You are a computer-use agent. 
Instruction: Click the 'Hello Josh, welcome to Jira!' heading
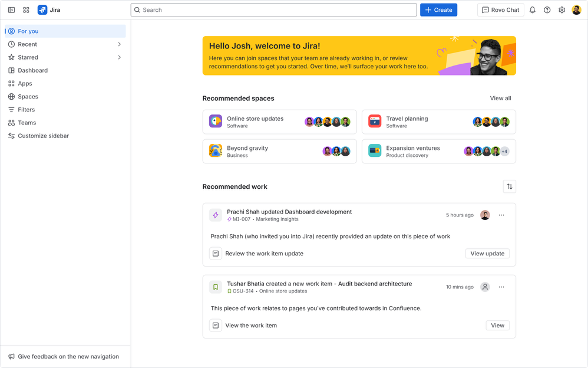[265, 46]
